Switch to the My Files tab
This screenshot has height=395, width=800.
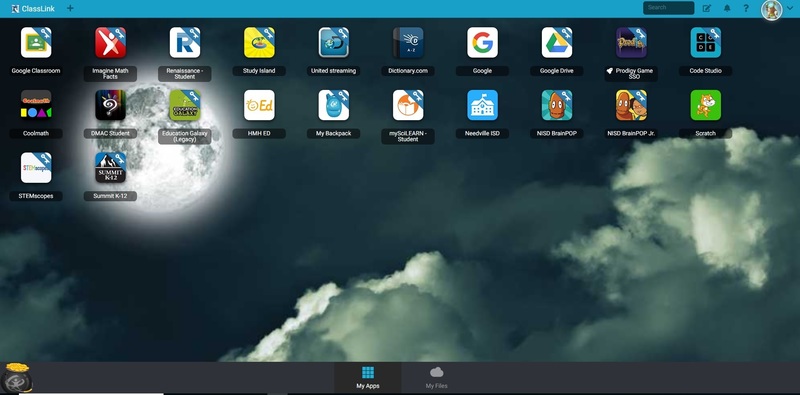click(436, 378)
